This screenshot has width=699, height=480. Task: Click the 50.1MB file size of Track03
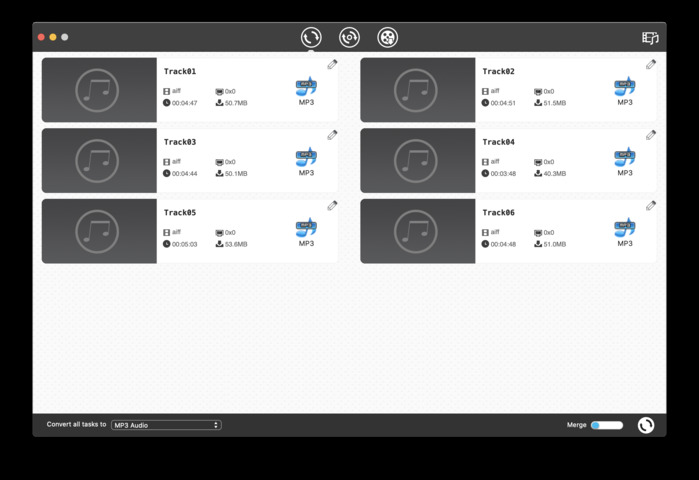[x=236, y=173]
